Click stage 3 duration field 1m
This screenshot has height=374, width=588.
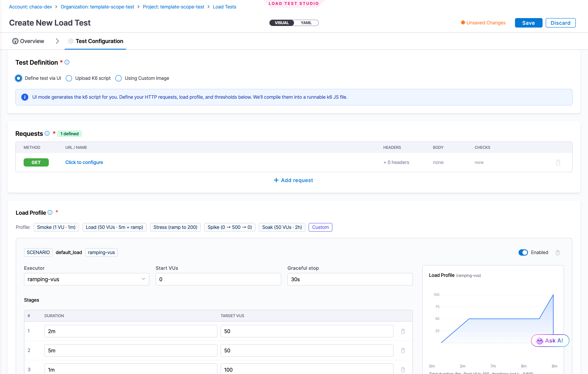[131, 369]
